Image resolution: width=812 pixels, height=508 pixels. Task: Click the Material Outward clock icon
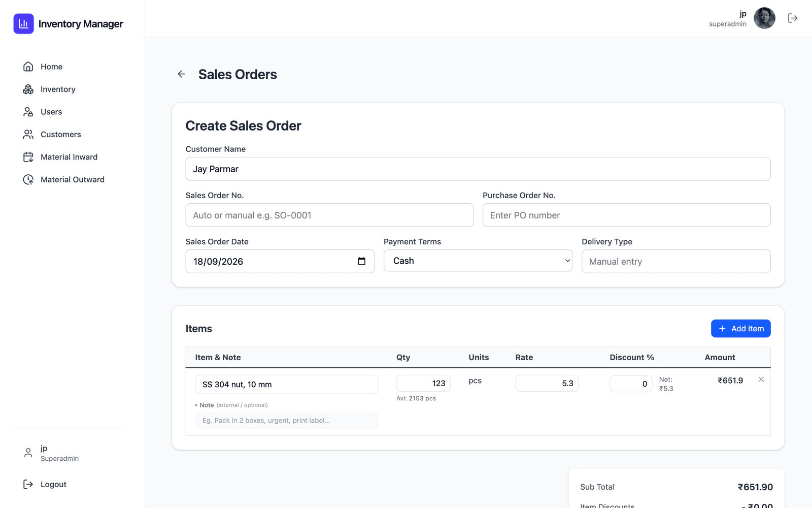click(28, 179)
